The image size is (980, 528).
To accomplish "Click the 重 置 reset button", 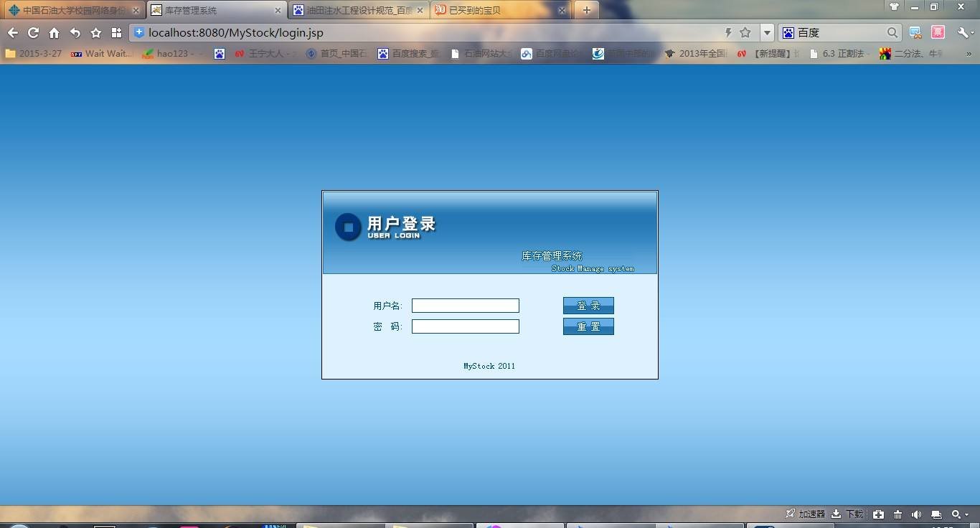I will pyautogui.click(x=588, y=326).
